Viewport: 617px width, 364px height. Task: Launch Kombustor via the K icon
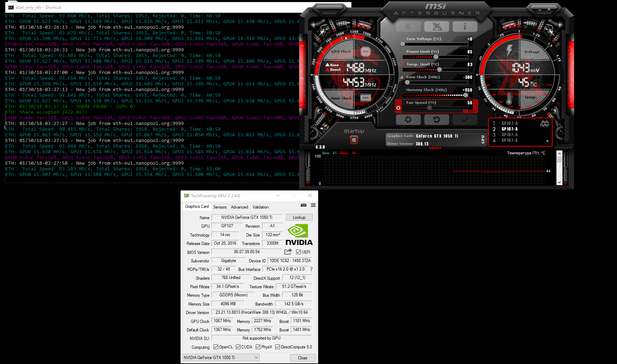[408, 26]
